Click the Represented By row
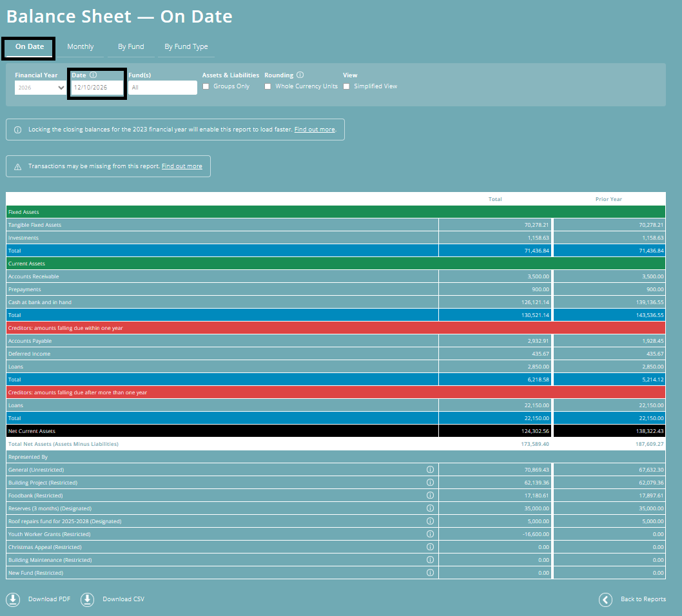The height and width of the screenshot is (616, 682). [x=336, y=457]
